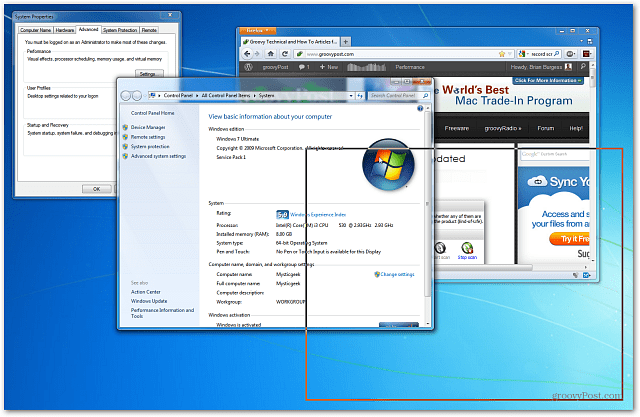Viewport: 640px width, 417px height.
Task: Click the WordPress logo in admin bar
Action: pos(248,67)
